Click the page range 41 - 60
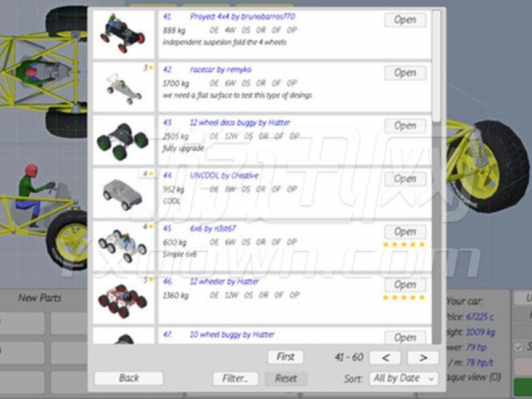Image resolution: width=532 pixels, height=399 pixels. coord(348,357)
